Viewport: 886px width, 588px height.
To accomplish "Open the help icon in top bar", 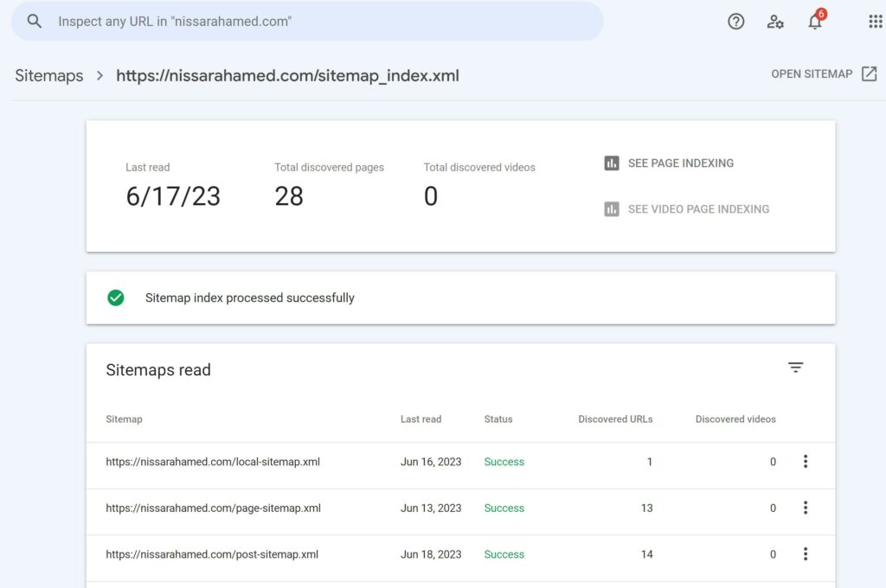I will pos(735,21).
